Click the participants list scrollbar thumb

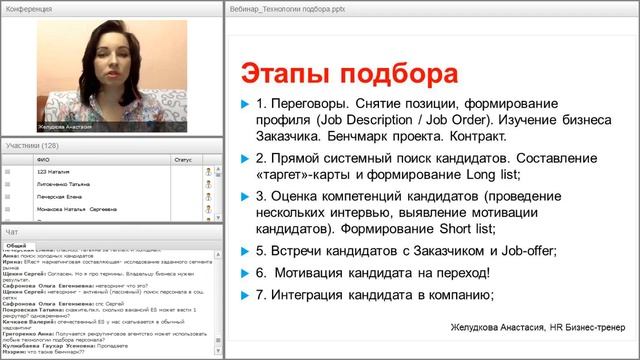pyautogui.click(x=218, y=175)
